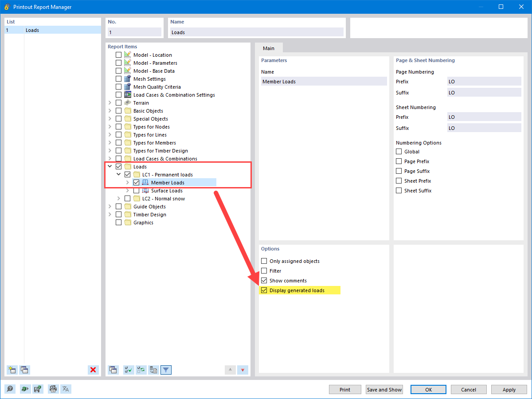Save the report configuration with the diskette icon
The height and width of the screenshot is (399, 532).
point(38,389)
